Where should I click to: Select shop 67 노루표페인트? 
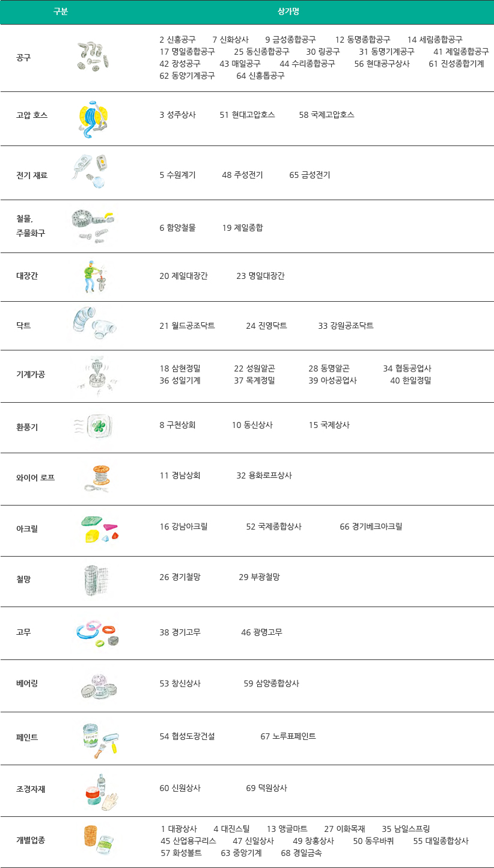(x=288, y=736)
